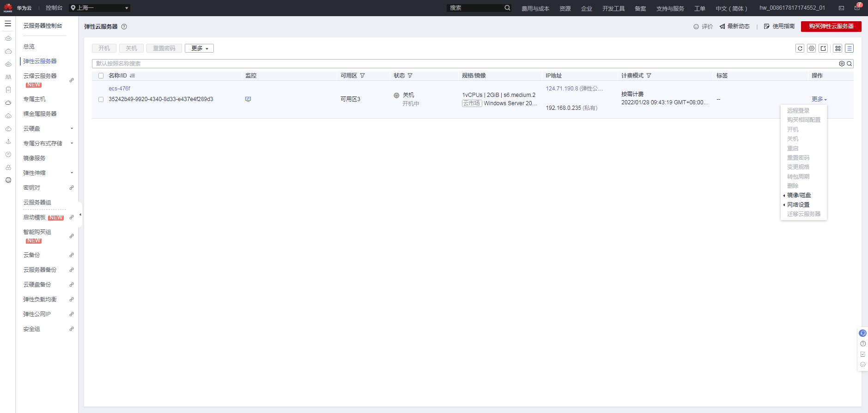Focus the server name search field

tap(464, 64)
